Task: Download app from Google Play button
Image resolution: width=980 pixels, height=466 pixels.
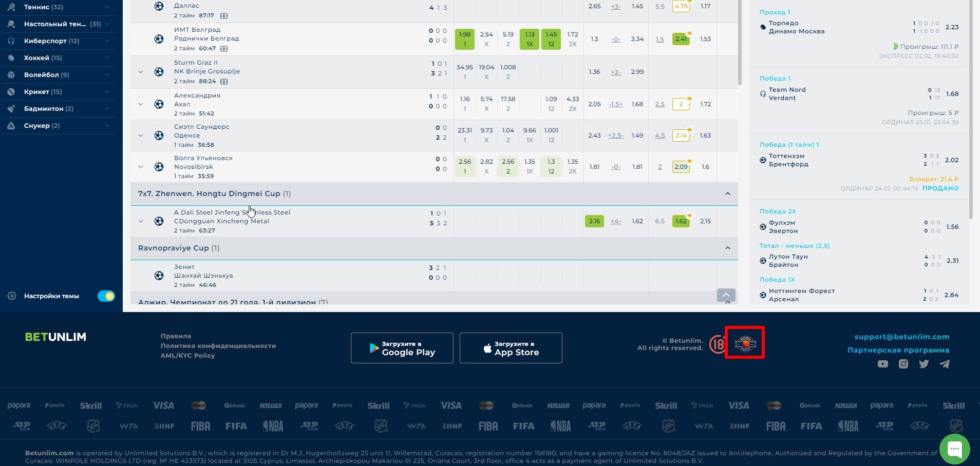Action: pos(402,348)
